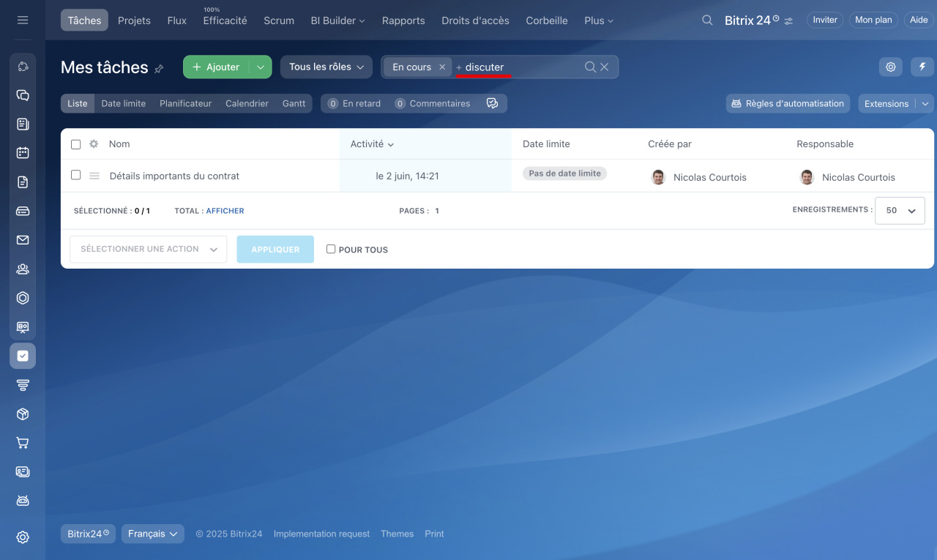Open the collaboration icon in the left sidebar
937x560 pixels.
pyautogui.click(x=23, y=67)
